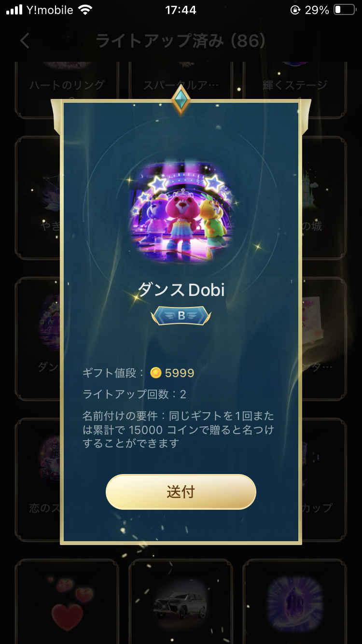
Task: Select the red hearts gift tile
Action: pos(67,602)
